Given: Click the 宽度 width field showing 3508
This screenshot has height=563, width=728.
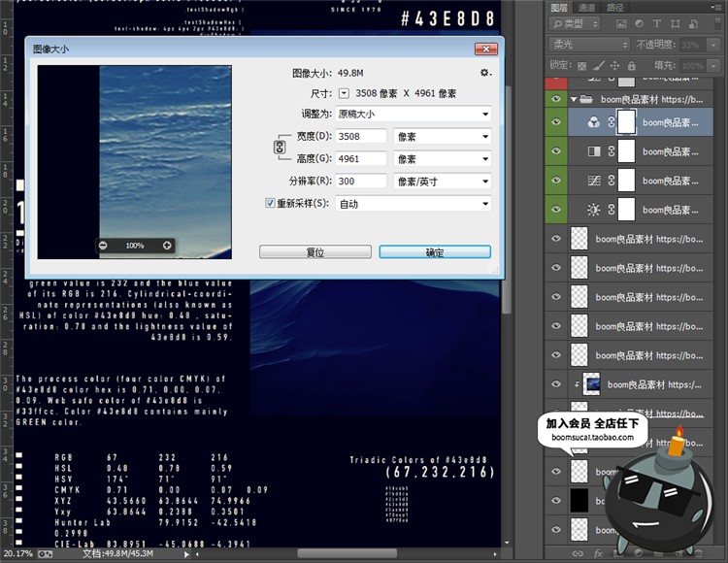Looking at the screenshot, I should 361,137.
